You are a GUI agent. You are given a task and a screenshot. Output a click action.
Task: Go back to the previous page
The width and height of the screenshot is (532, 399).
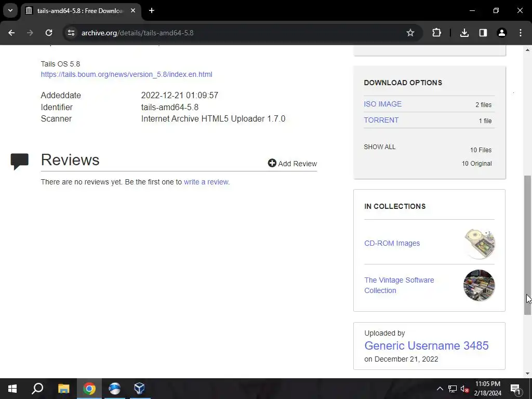pyautogui.click(x=11, y=33)
